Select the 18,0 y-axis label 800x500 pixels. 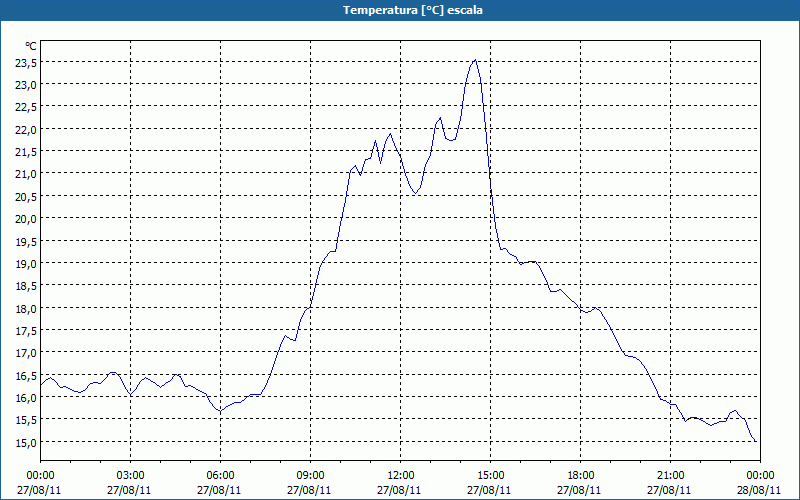point(25,309)
